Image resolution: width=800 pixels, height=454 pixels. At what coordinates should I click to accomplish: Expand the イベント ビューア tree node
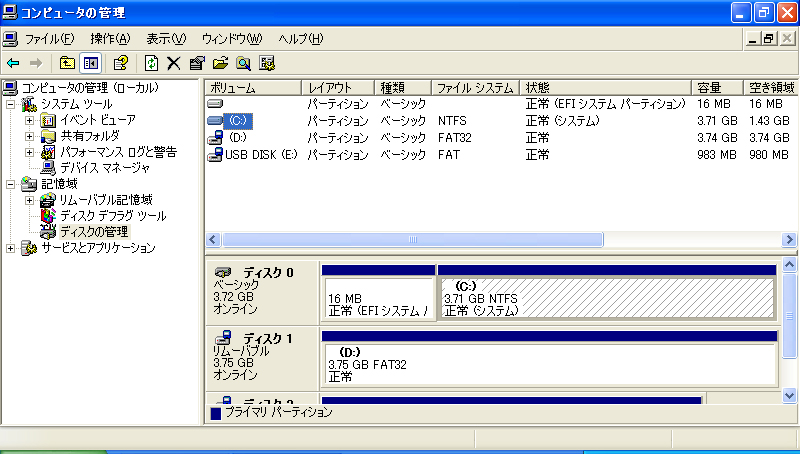click(30, 120)
